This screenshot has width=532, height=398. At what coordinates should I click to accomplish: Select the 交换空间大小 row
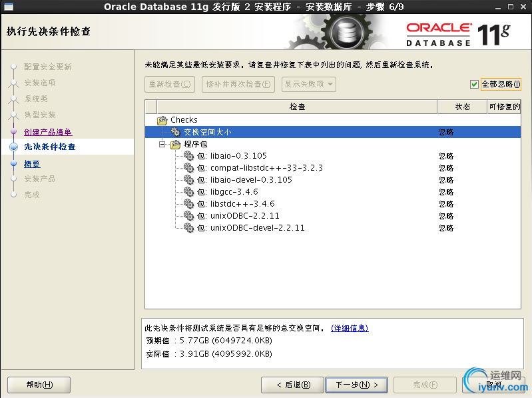tap(333, 132)
